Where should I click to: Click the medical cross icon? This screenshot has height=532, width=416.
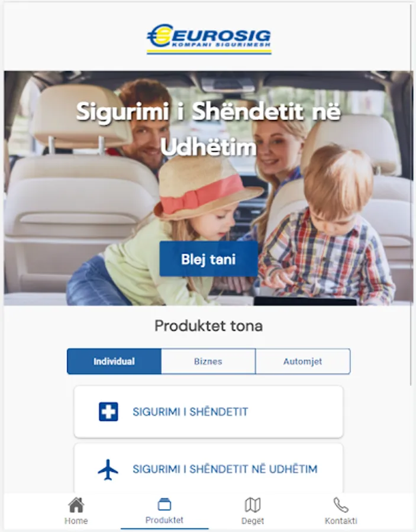pos(108,411)
